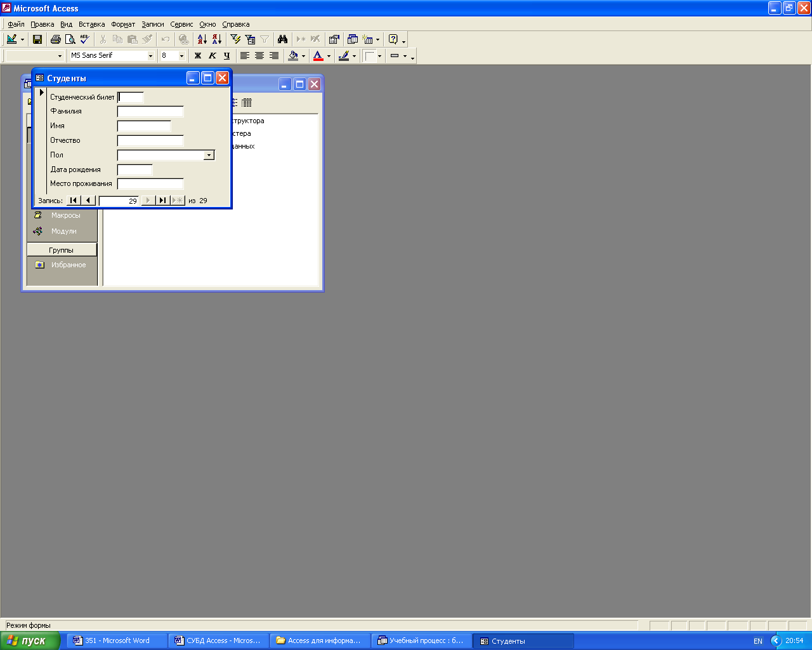Open the Сервис menu

(181, 24)
